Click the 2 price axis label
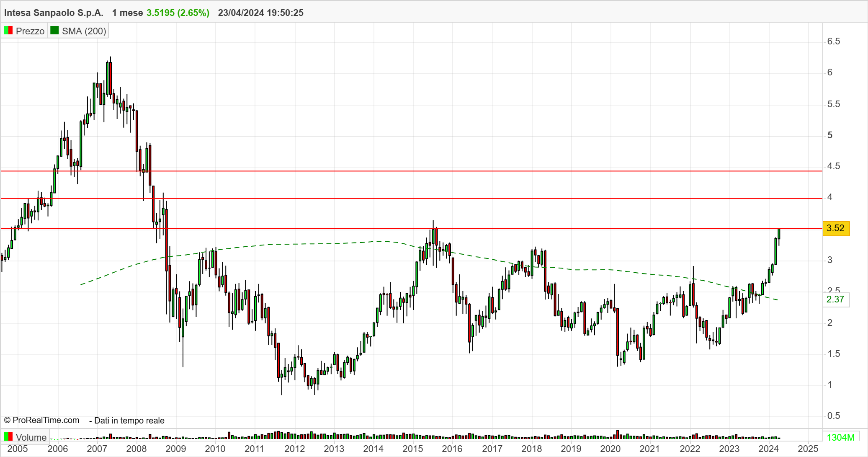 point(830,323)
